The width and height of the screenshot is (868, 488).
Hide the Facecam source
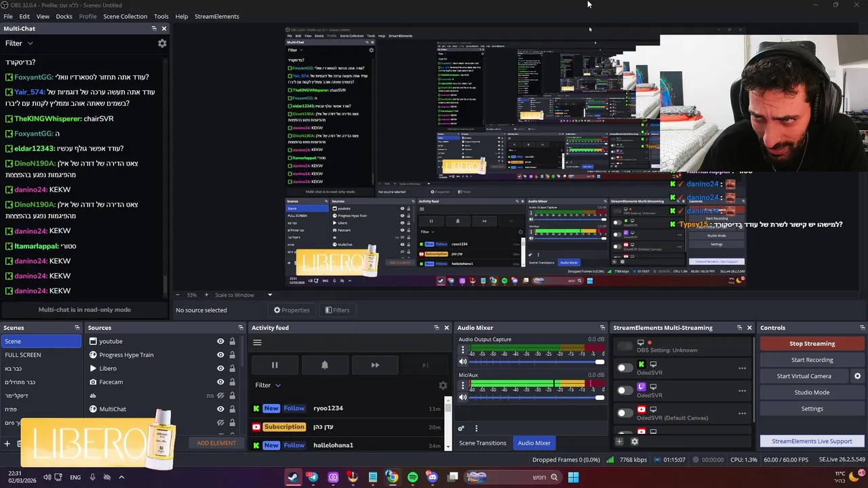220,382
